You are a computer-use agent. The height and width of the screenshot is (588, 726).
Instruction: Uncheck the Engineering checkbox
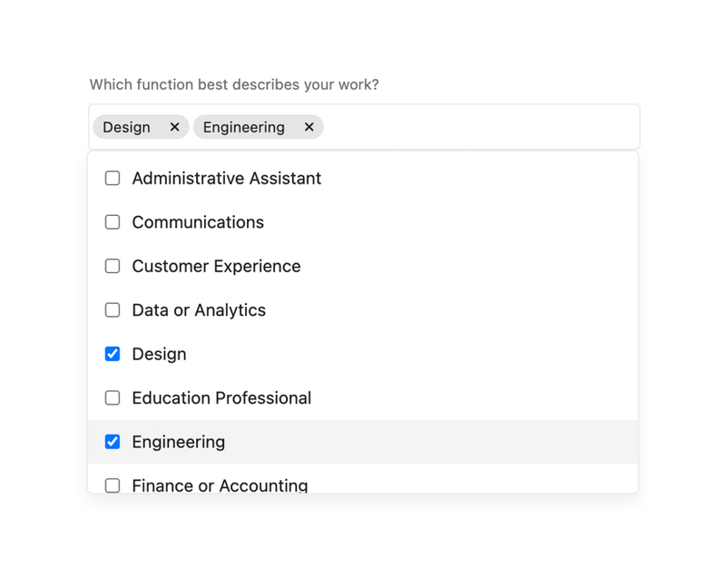112,442
